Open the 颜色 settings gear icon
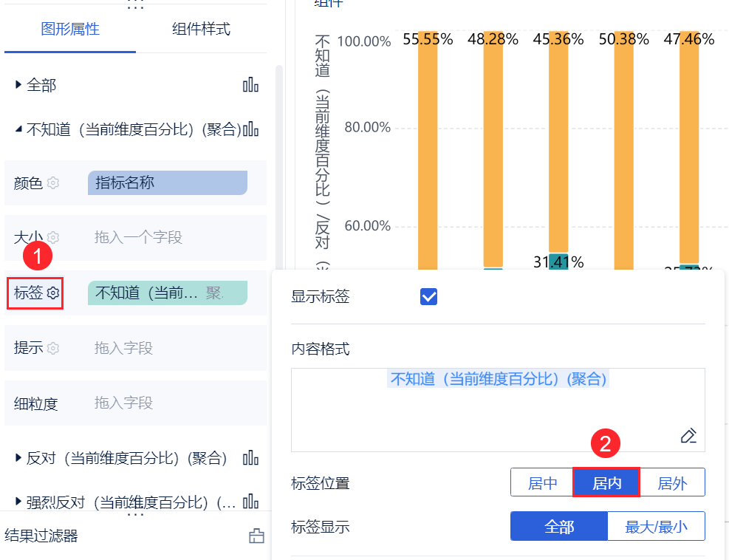Image resolution: width=729 pixels, height=560 pixels. point(53,182)
